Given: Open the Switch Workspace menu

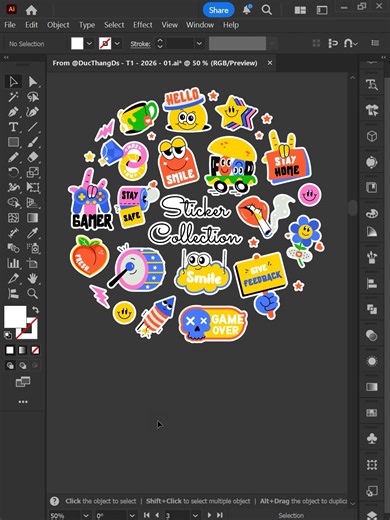Looking at the screenshot, I should click(x=322, y=10).
